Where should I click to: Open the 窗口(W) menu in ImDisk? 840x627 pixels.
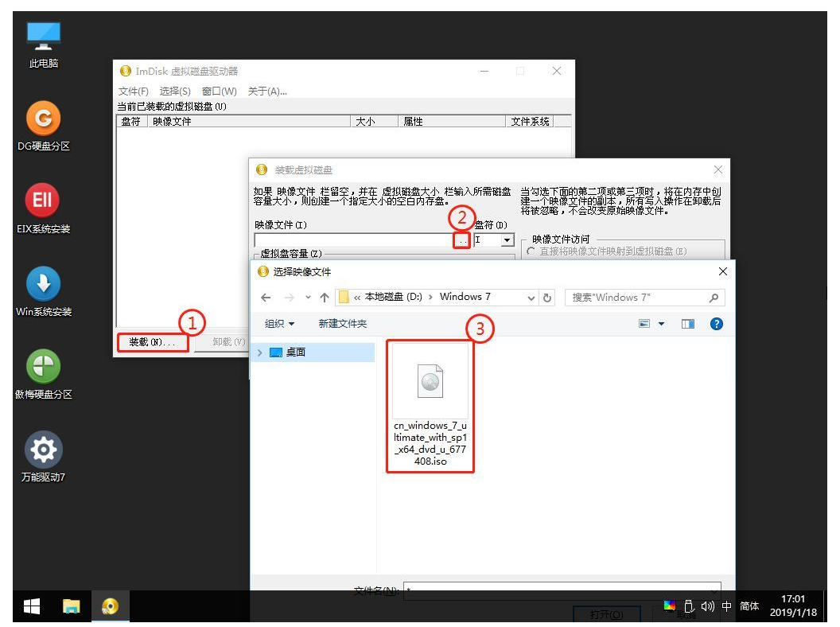(x=219, y=92)
